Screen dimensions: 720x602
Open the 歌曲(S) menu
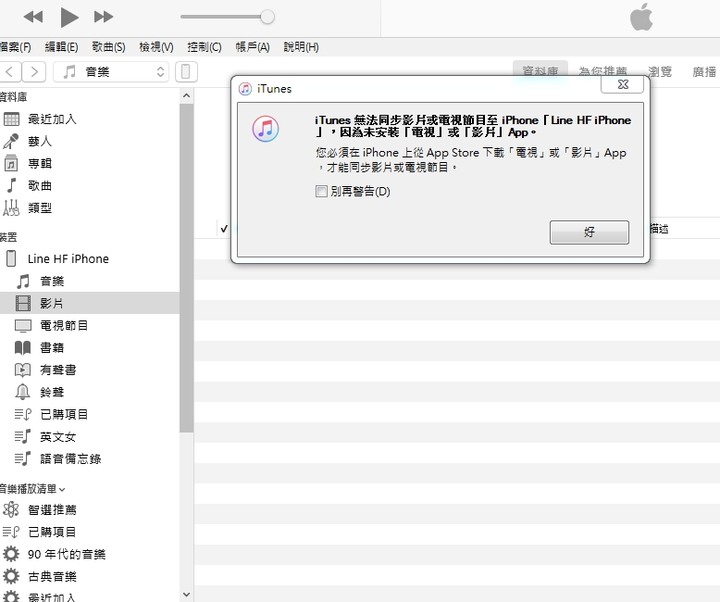(x=108, y=47)
